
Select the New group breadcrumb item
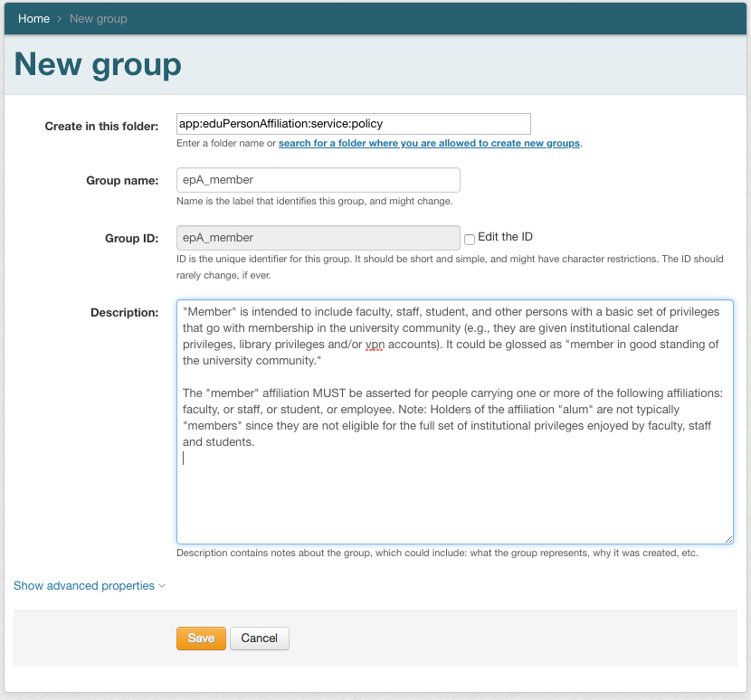(x=98, y=18)
